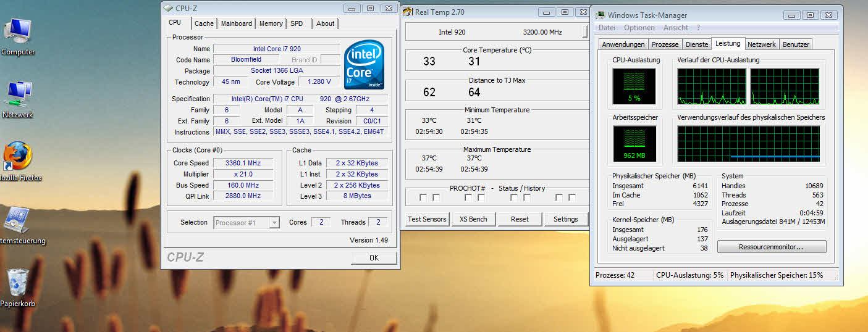Click the Handles value '10689'
Image resolution: width=868 pixels, height=332 pixels.
coord(814,186)
